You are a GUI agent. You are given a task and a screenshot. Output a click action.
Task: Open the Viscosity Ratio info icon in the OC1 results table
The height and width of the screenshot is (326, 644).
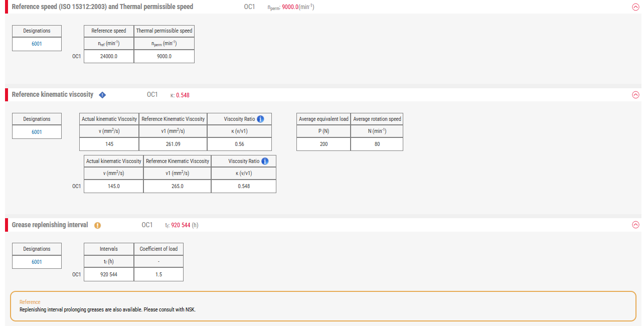point(265,160)
